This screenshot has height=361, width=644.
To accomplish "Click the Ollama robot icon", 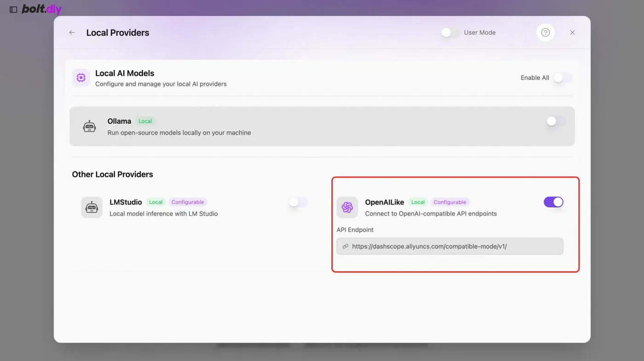I will tap(89, 126).
